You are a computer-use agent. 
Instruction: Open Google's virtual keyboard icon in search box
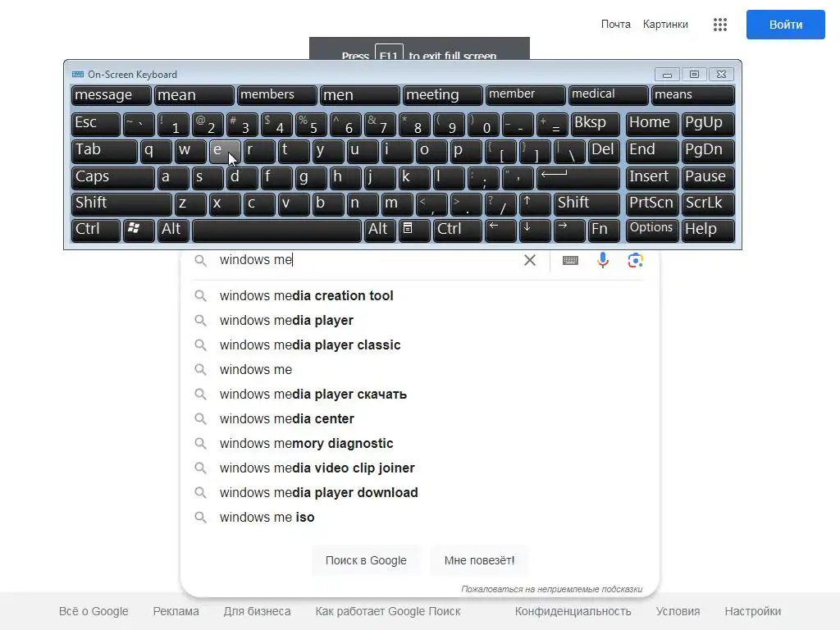point(570,260)
